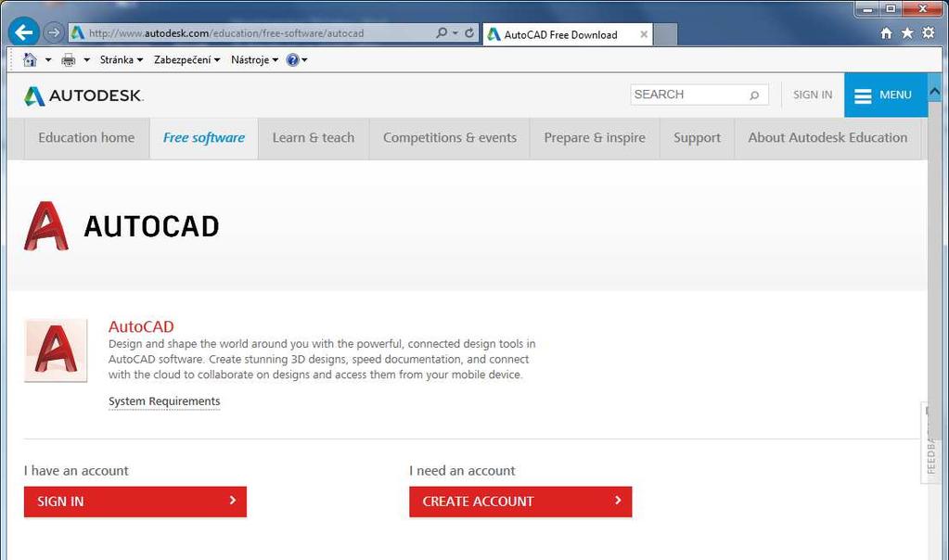Open the Learn & teach tab
Image resolution: width=949 pixels, height=560 pixels.
point(314,138)
